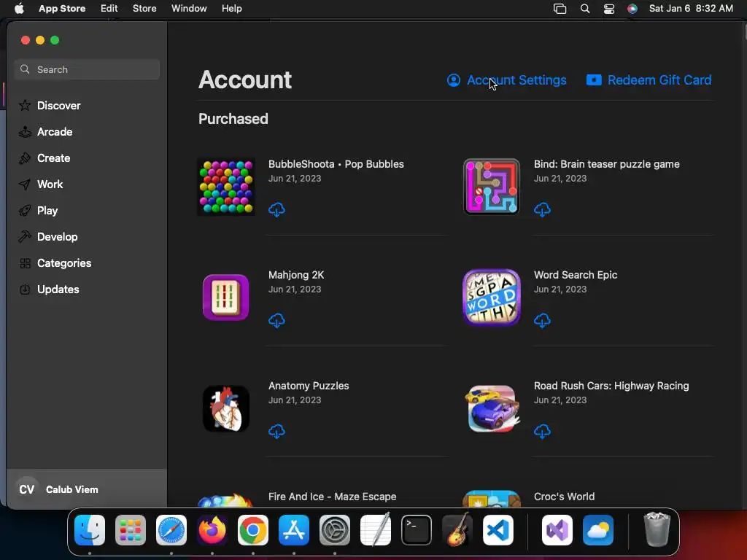747x560 pixels.
Task: Open System Settings from the Dock
Action: point(334,530)
